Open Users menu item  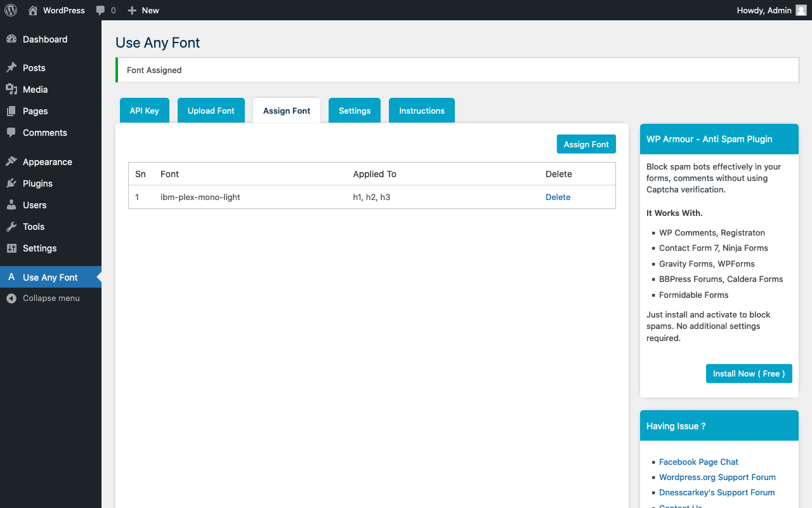point(51,205)
